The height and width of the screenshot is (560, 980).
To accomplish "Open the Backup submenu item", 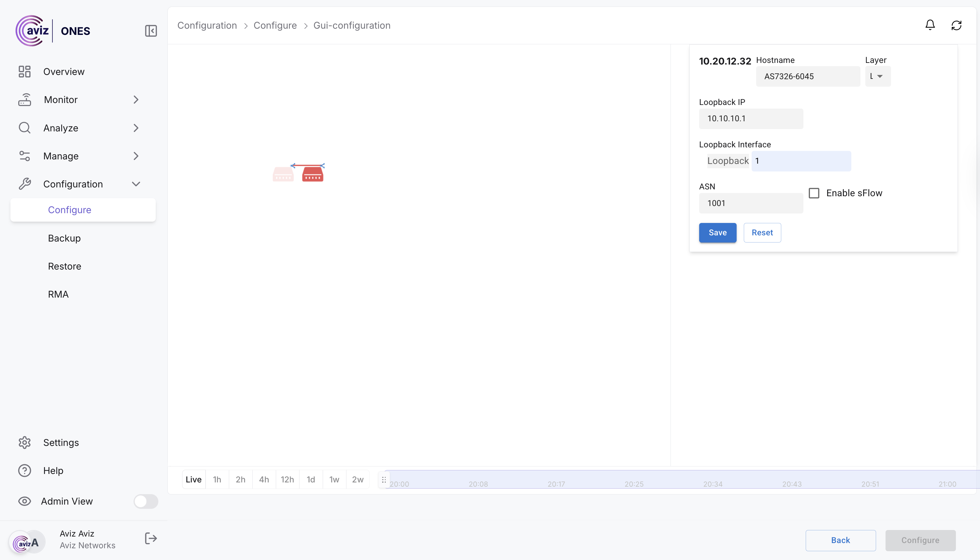I will point(64,238).
